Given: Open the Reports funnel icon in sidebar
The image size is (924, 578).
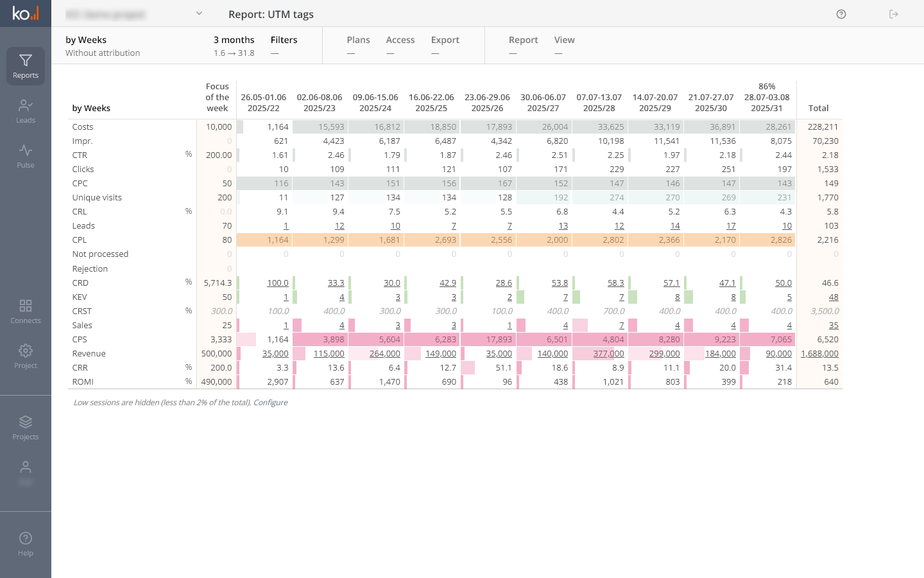Looking at the screenshot, I should tap(26, 61).
